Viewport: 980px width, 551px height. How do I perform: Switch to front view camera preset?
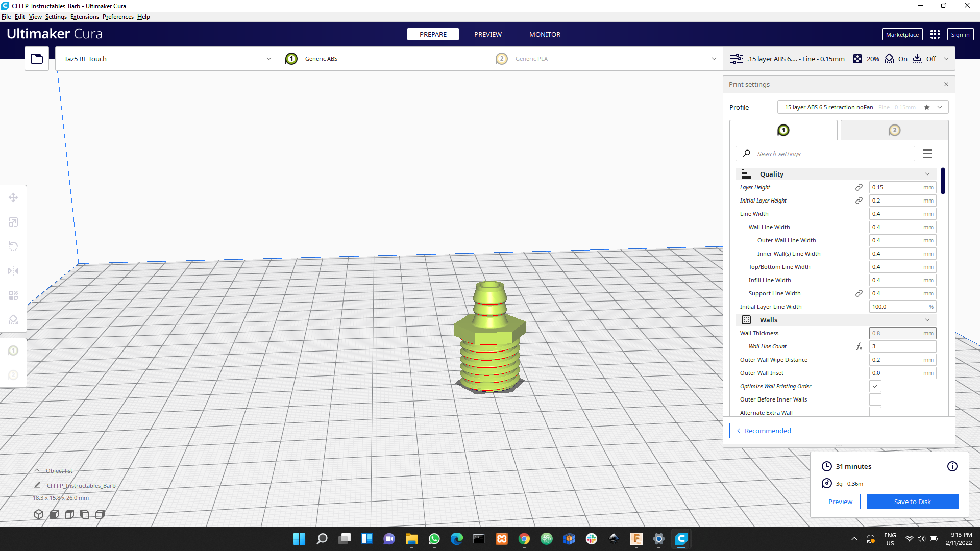[54, 514]
